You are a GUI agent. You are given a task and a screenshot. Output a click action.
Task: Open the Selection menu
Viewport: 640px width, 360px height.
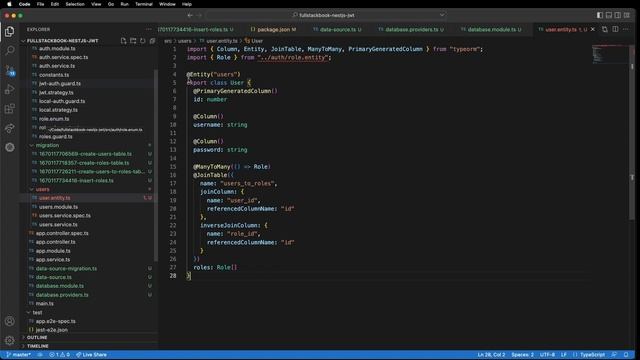[x=75, y=4]
